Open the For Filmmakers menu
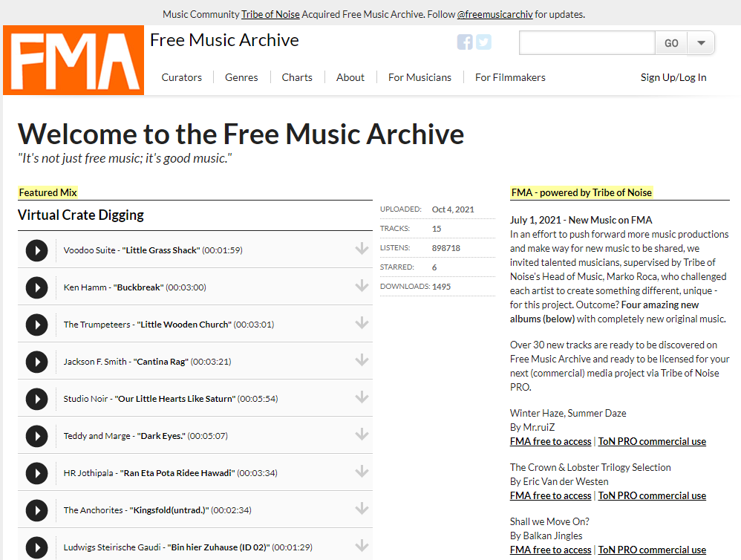This screenshot has height=560, width=741. [x=510, y=77]
